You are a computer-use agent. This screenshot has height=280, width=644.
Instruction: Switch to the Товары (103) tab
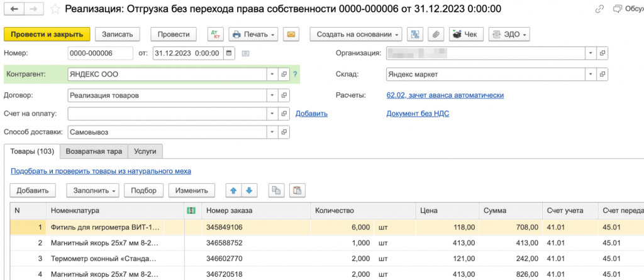[32, 151]
